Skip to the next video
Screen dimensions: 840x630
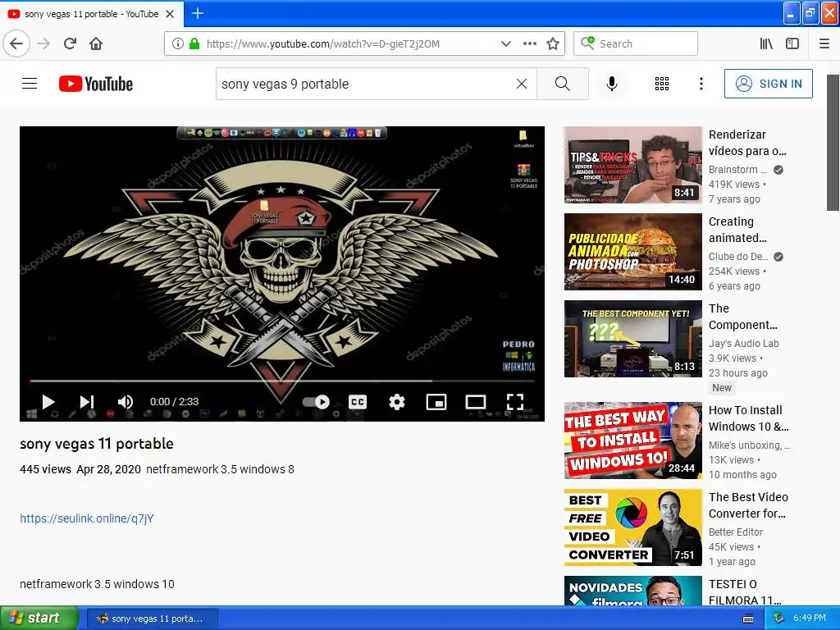point(87,402)
